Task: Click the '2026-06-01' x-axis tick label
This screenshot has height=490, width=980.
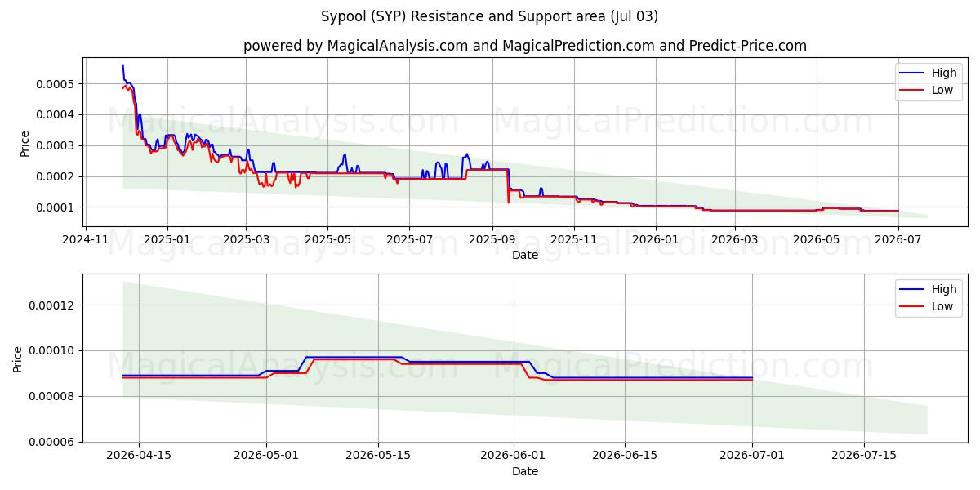Action: click(x=514, y=456)
